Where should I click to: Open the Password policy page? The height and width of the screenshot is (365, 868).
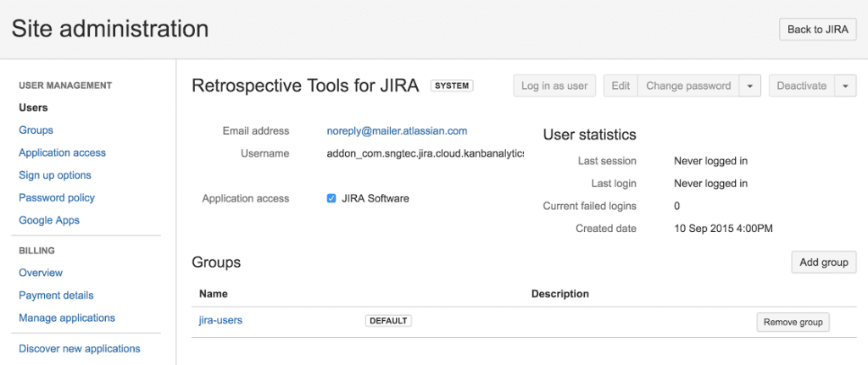click(x=57, y=197)
